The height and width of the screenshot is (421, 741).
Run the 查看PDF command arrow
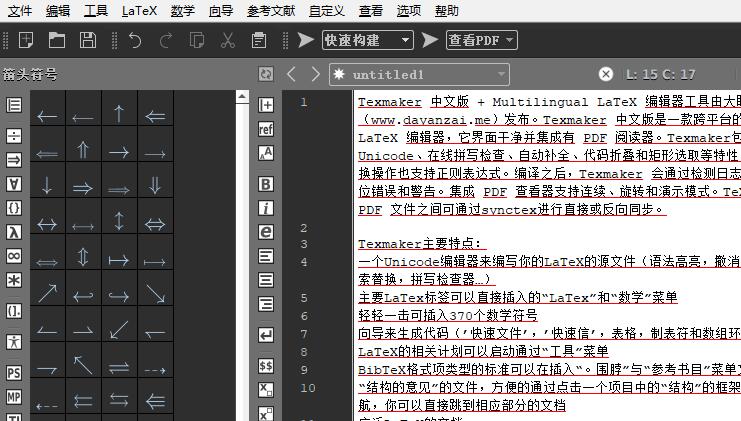coord(430,40)
